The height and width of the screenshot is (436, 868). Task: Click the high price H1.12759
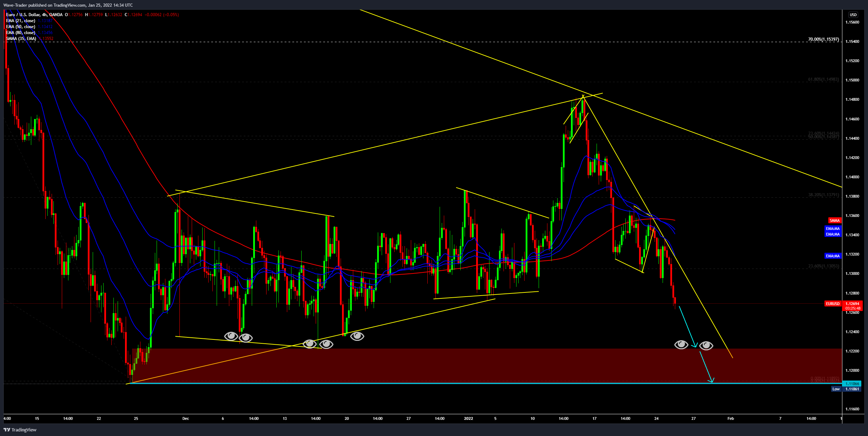[94, 15]
